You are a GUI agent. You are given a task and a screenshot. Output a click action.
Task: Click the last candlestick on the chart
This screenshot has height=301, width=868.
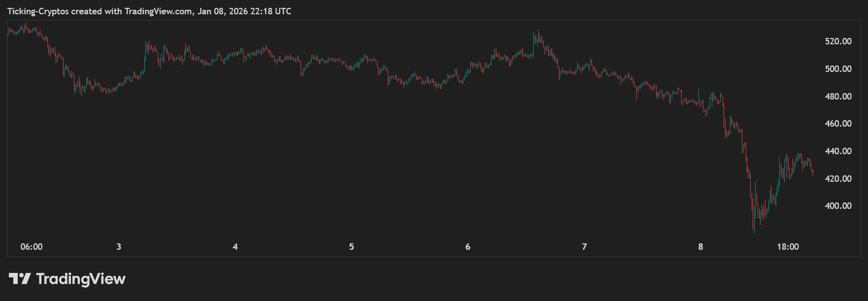coord(813,172)
